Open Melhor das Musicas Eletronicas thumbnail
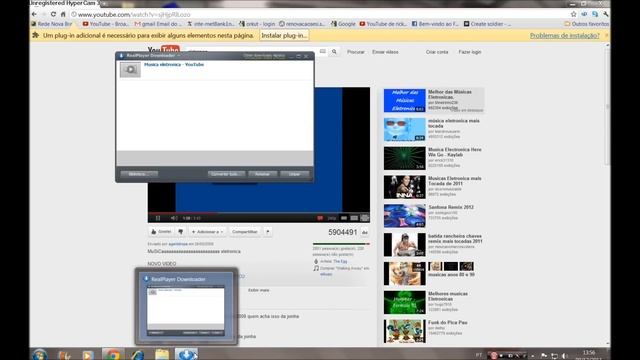This screenshot has height=360, width=640. pyautogui.click(x=404, y=100)
